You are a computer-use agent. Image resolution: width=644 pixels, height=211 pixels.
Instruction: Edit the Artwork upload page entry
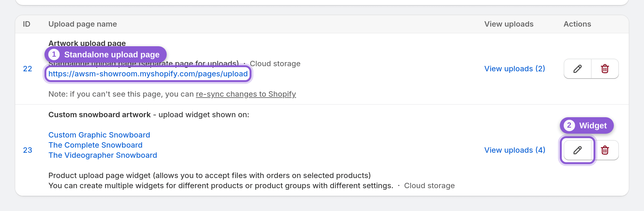578,69
